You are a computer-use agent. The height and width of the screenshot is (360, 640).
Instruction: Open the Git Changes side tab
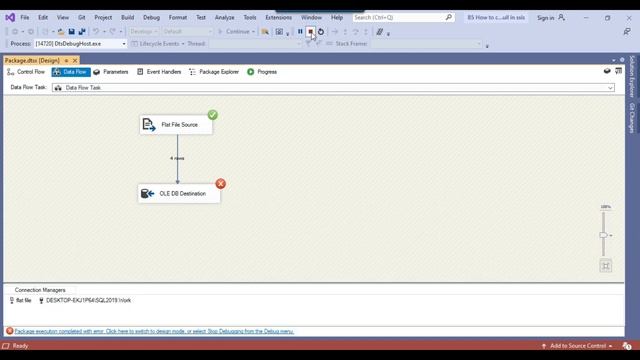(x=632, y=118)
